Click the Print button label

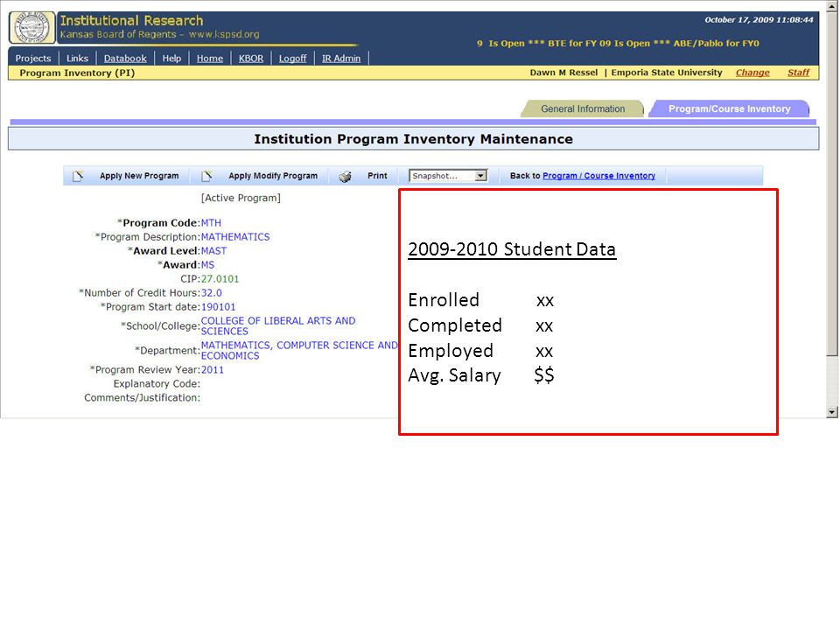coord(377,176)
